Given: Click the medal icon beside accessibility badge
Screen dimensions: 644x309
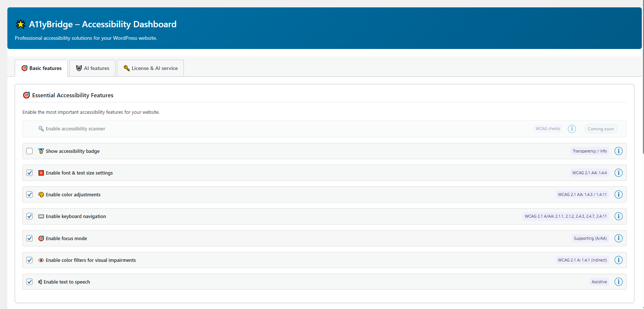Looking at the screenshot, I should coord(41,151).
